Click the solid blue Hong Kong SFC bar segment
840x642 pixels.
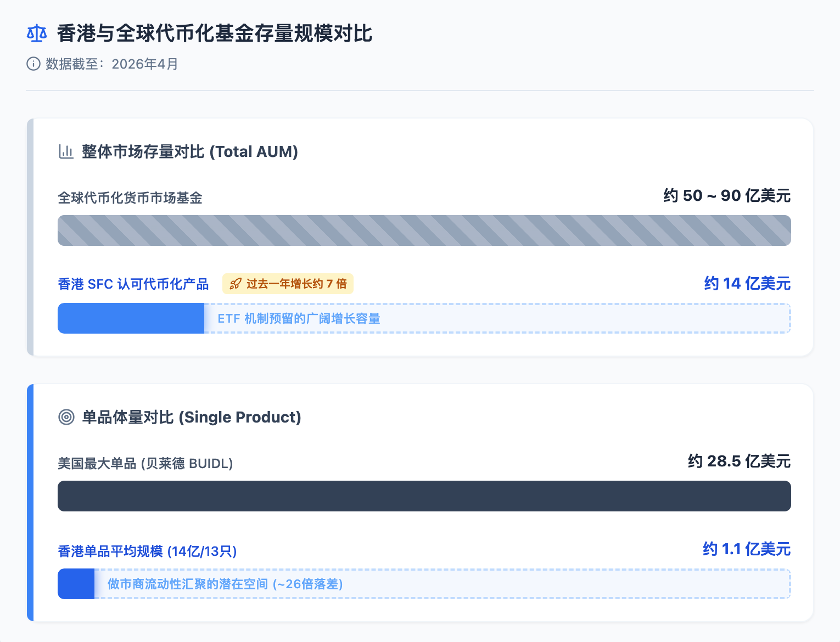[131, 318]
